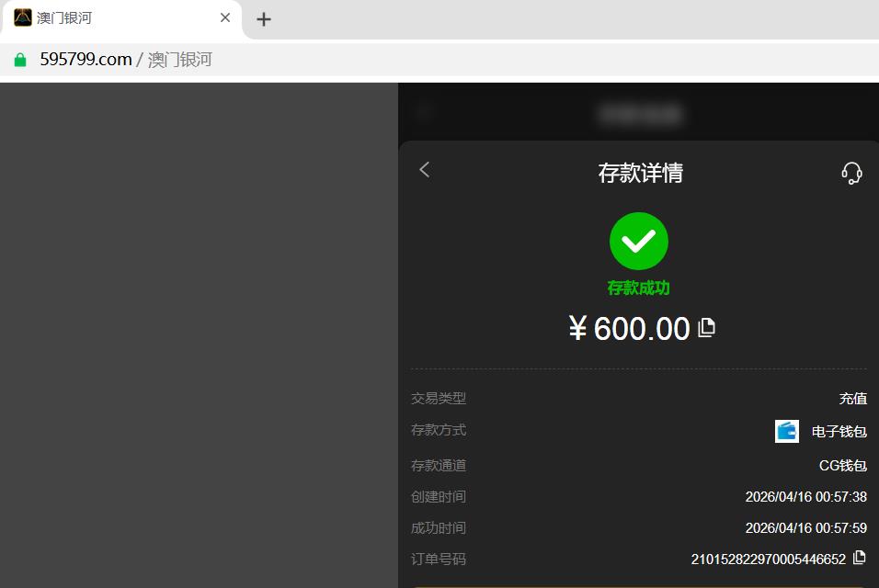Image resolution: width=879 pixels, height=588 pixels.
Task: Click the 充值 transaction type value
Action: [x=852, y=398]
